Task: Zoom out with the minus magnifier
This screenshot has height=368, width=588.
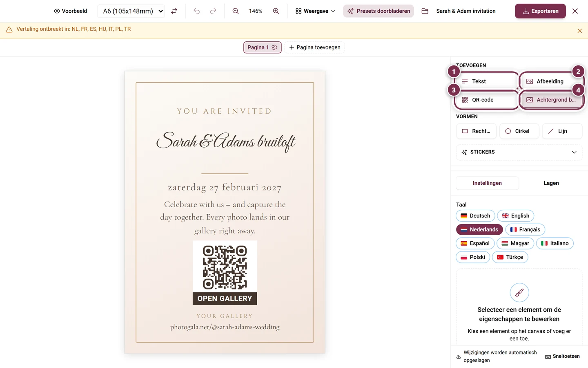Action: click(236, 11)
